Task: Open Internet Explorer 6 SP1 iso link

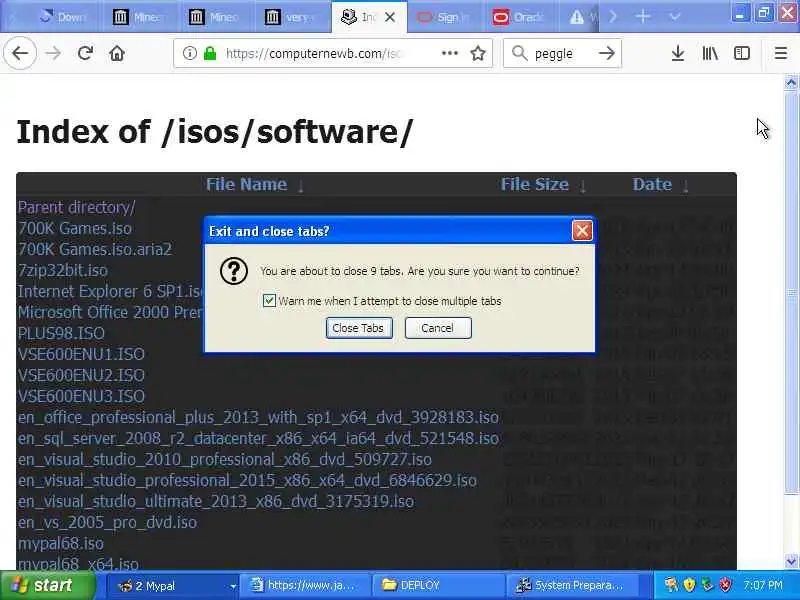Action: click(x=110, y=291)
